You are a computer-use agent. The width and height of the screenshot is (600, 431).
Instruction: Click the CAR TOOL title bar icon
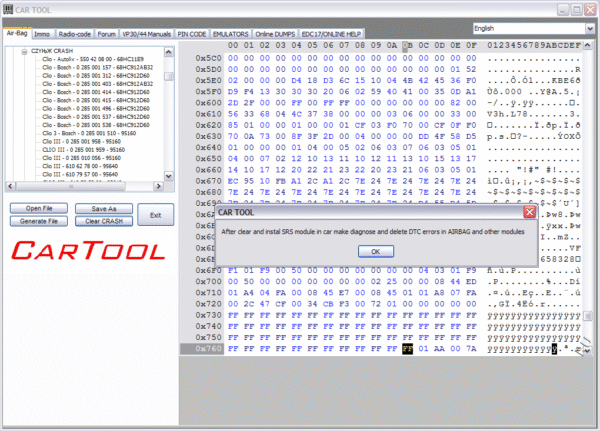(x=8, y=10)
